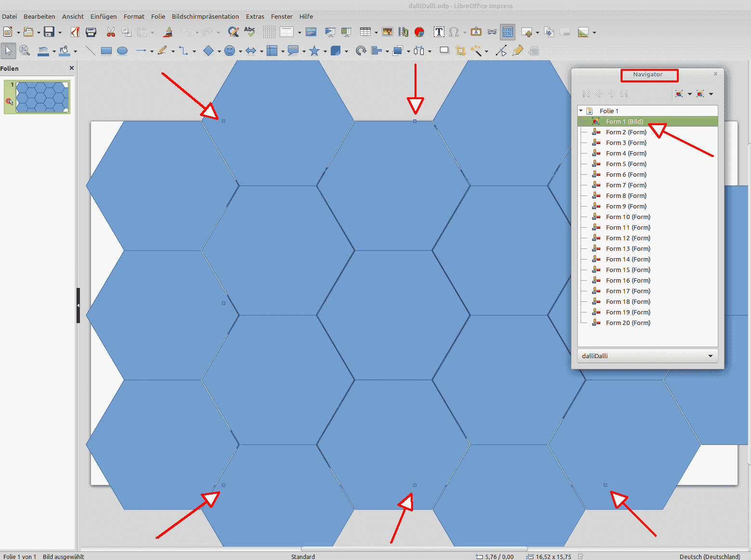Viewport: 751px width, 560px height.
Task: Open Symbol Shapes smiley dropdown
Action: pyautogui.click(x=240, y=51)
